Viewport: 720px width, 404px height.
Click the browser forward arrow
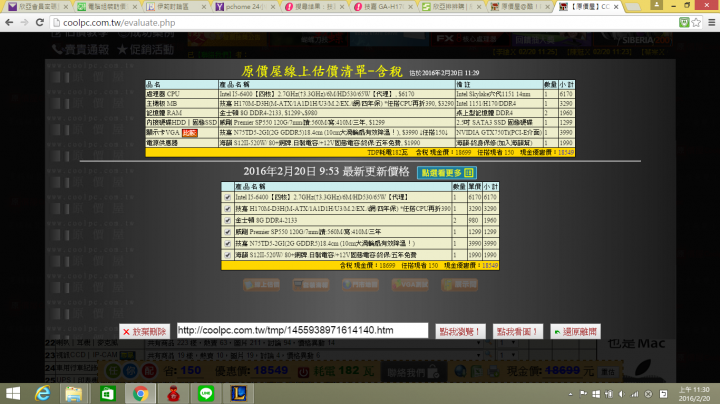(x=24, y=22)
